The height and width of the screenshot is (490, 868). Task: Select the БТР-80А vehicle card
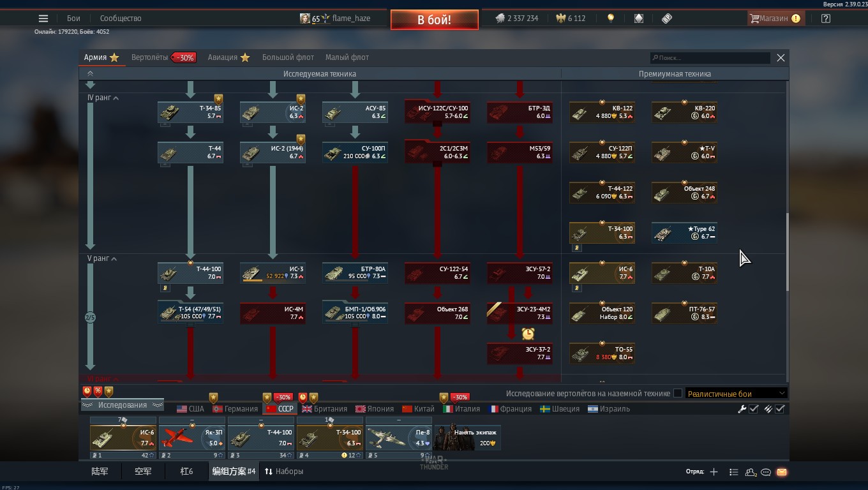(355, 273)
